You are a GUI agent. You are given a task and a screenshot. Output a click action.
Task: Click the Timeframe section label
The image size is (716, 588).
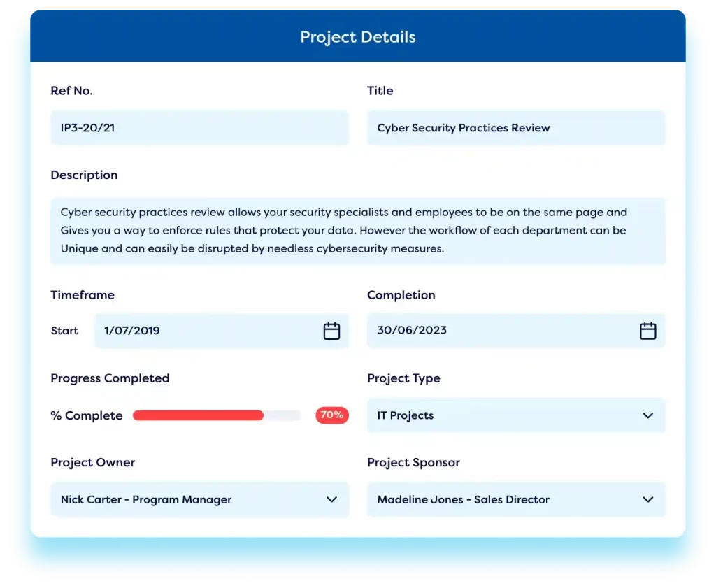83,295
